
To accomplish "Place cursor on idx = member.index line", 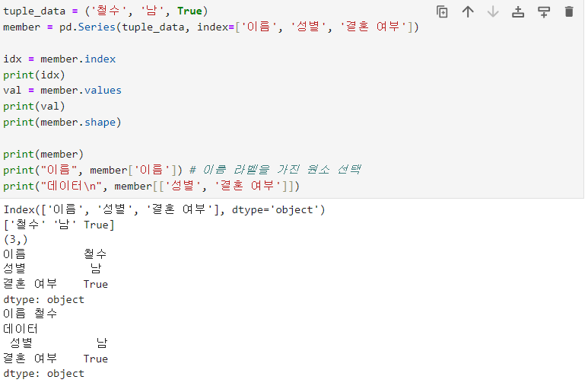I will pos(59,59).
